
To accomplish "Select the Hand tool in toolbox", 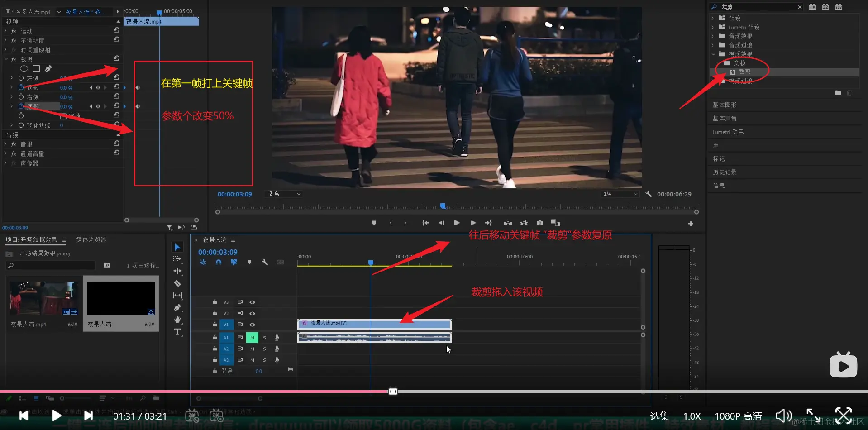I will coord(177,320).
